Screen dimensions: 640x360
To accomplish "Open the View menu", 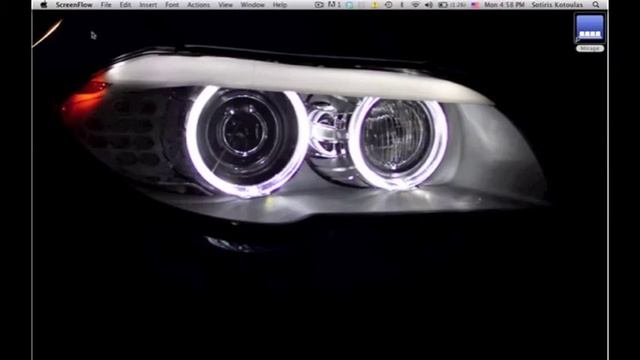I will pos(225,5).
